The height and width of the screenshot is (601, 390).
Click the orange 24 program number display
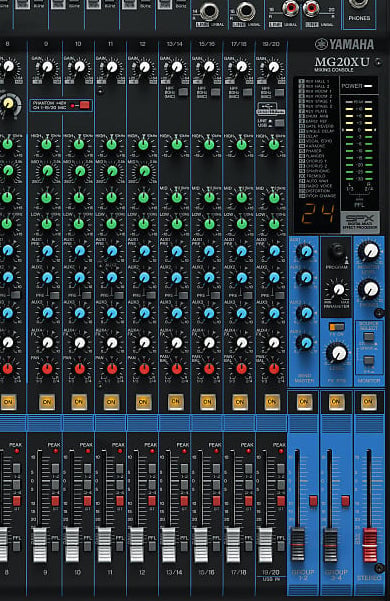click(x=317, y=214)
